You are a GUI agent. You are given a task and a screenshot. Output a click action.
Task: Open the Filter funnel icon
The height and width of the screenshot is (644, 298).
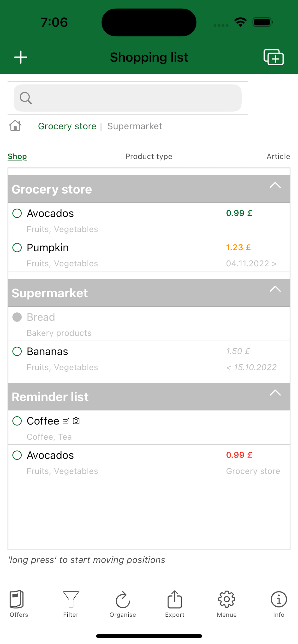71,599
